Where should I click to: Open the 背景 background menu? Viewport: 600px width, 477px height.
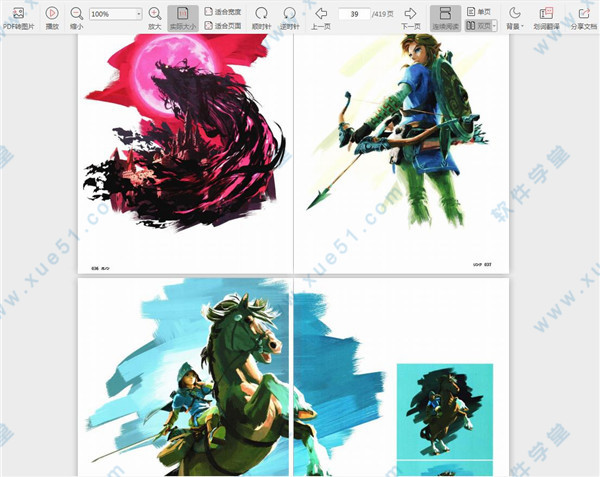coord(515,18)
